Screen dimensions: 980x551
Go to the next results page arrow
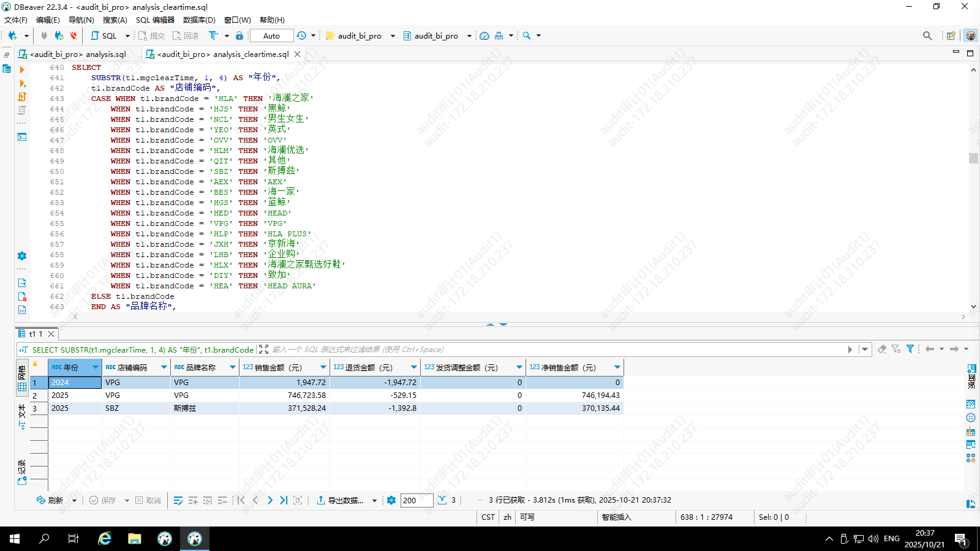click(x=270, y=500)
